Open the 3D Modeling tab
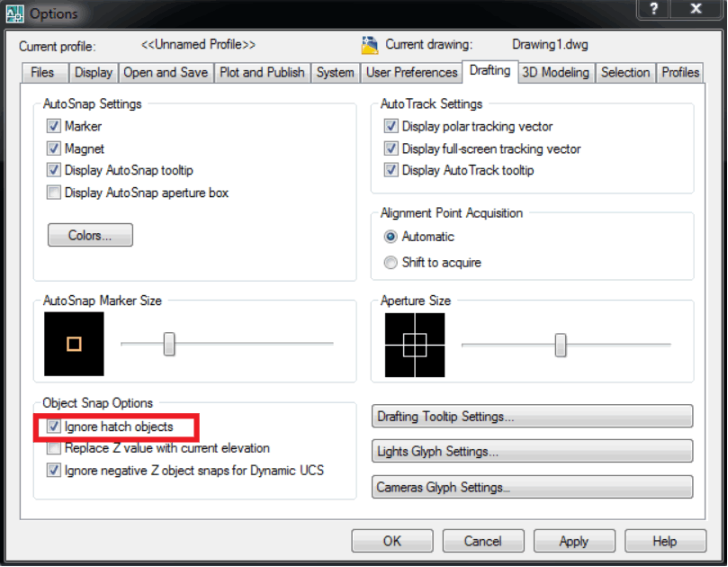Viewport: 728px width, 567px height. click(555, 73)
